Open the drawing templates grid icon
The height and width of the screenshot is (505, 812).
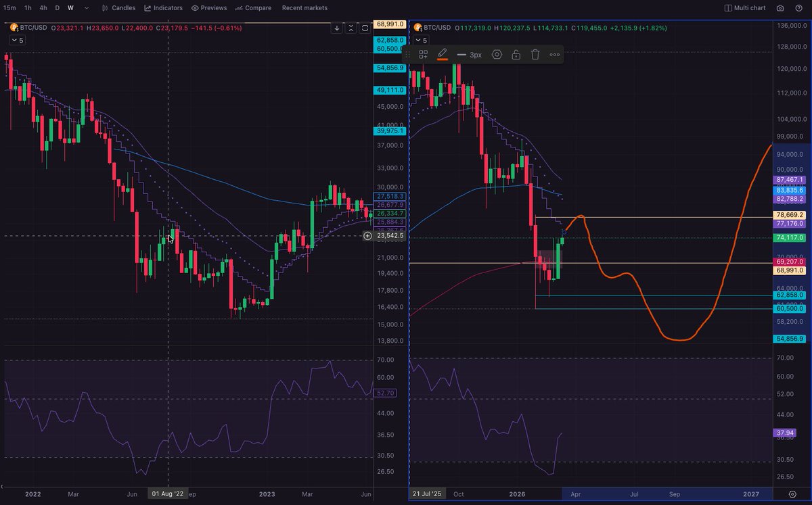point(423,54)
